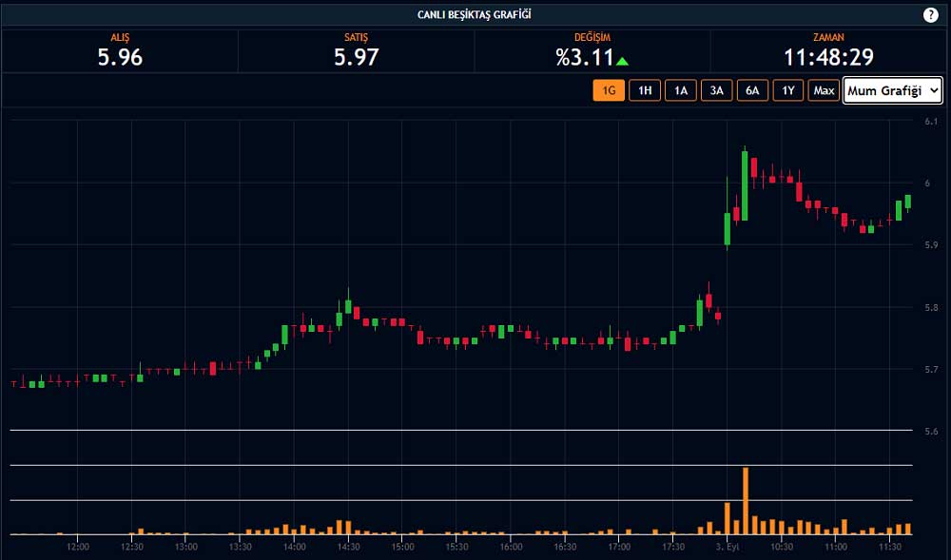The image size is (951, 560).
Task: Choose the 3A three-month range
Action: click(x=716, y=90)
